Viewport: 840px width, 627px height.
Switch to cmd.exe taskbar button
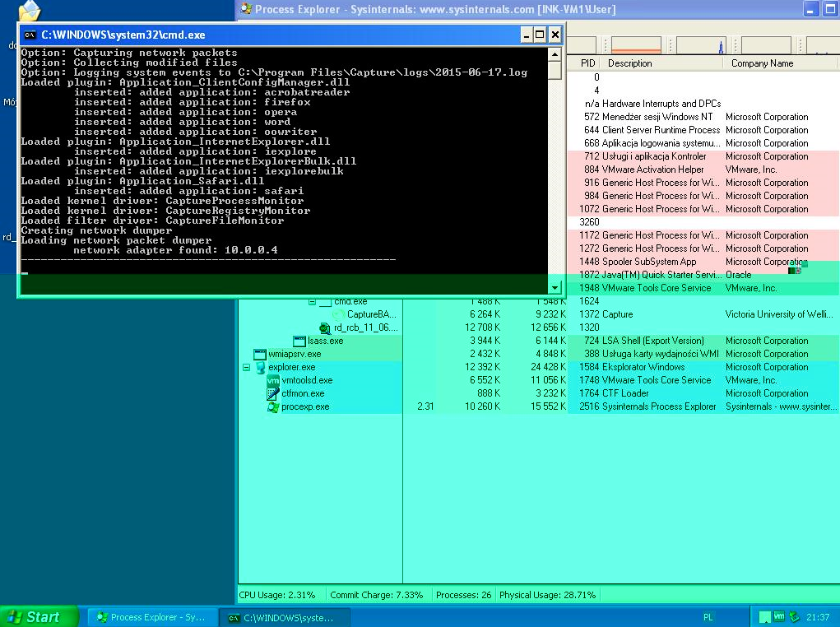pyautogui.click(x=285, y=617)
